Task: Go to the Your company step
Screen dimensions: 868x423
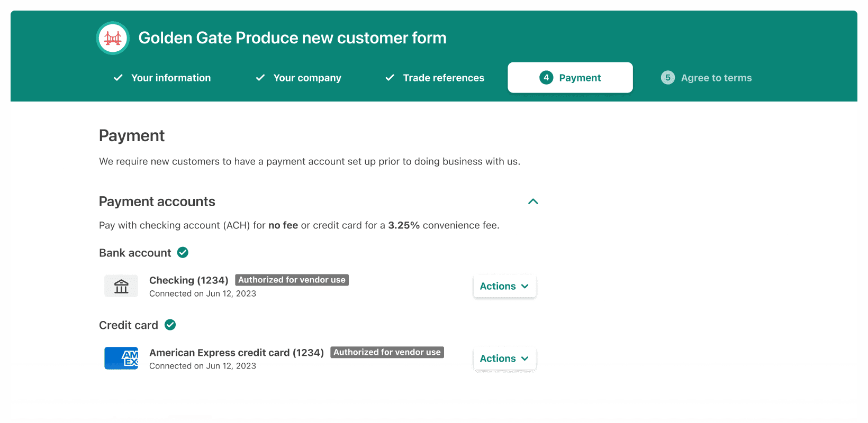Action: pos(307,78)
